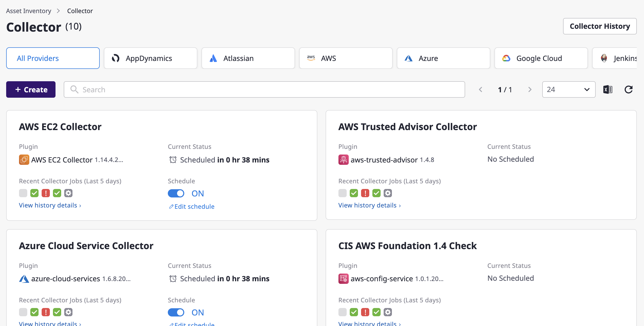Image resolution: width=644 pixels, height=326 pixels.
Task: Click a green successful job indicator under CIS AWS Foundation
Action: [354, 312]
